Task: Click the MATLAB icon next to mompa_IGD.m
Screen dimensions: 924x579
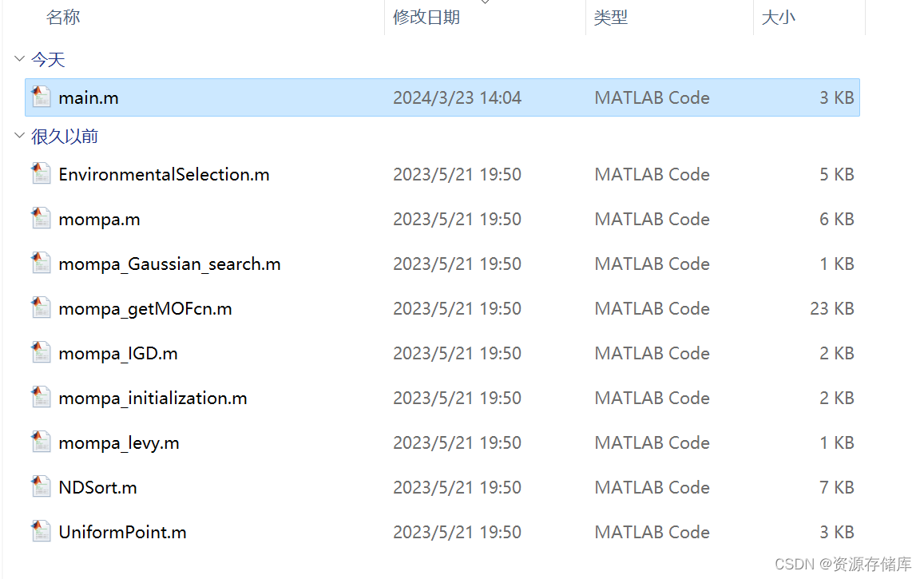Action: [x=41, y=353]
